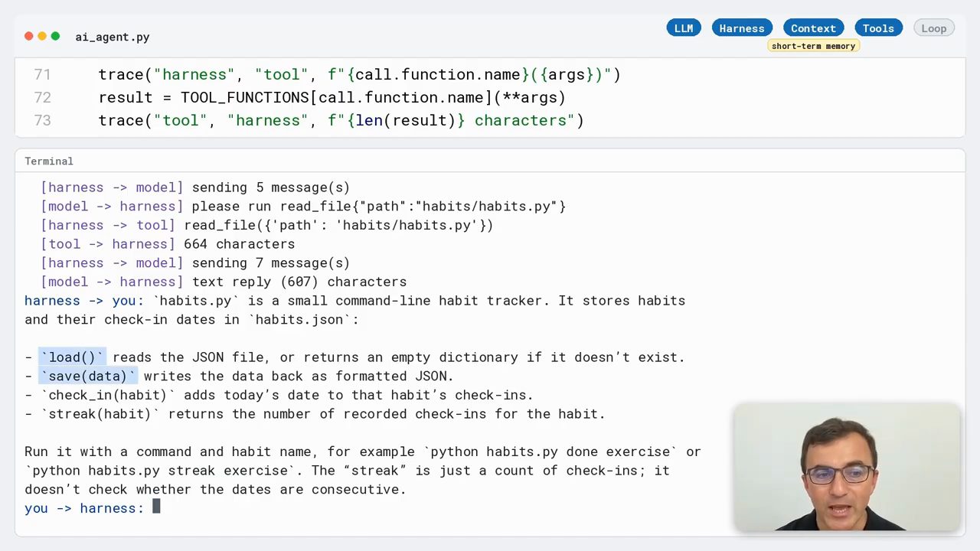Select the ai_agent.py file title
This screenshot has width=980, height=551.
pyautogui.click(x=113, y=37)
